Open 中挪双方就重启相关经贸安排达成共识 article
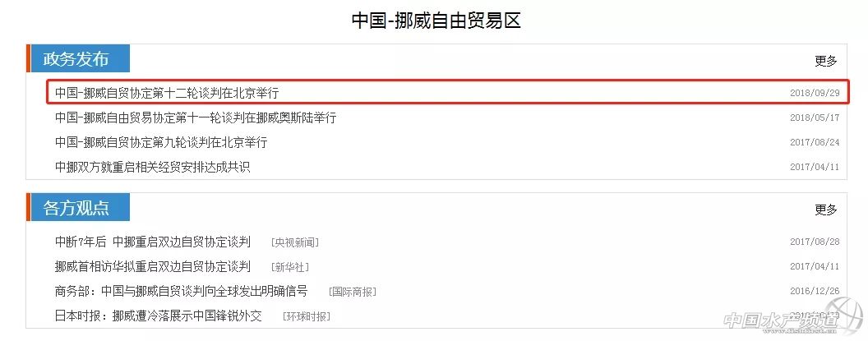 click(152, 167)
